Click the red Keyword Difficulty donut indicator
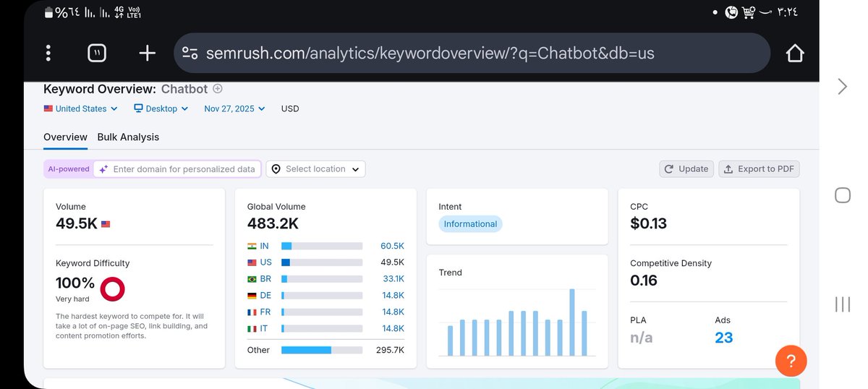This screenshot has height=389, width=868. pos(112,288)
